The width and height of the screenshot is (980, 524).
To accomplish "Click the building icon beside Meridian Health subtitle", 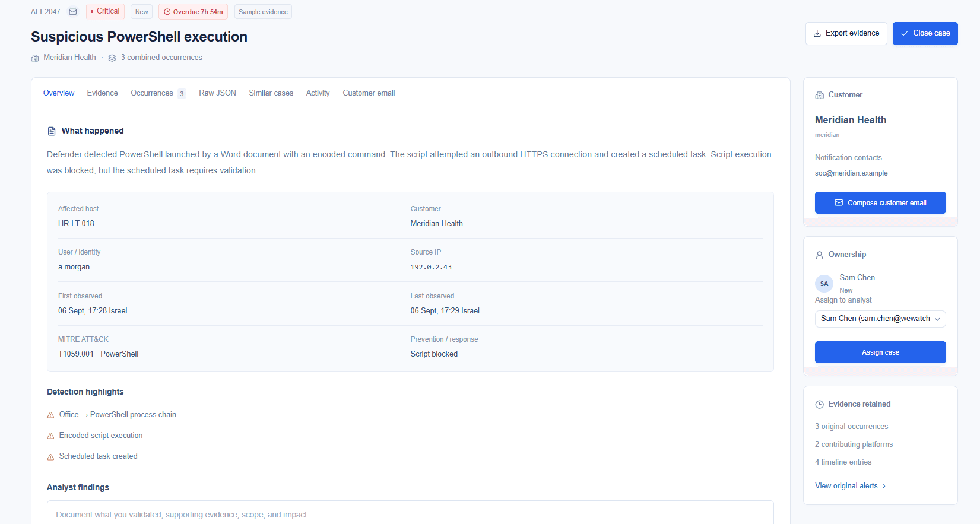I will (35, 58).
